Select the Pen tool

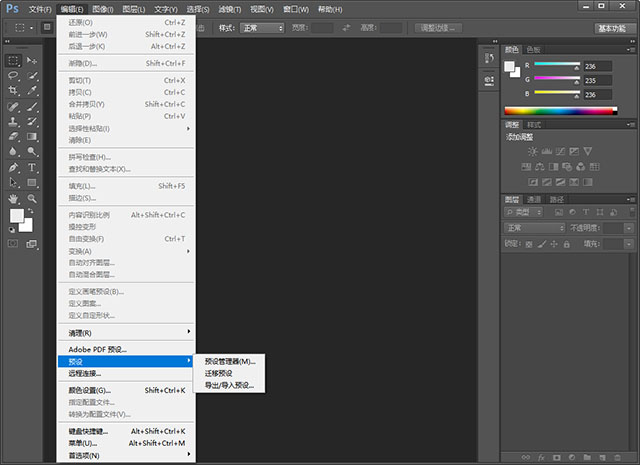13,167
